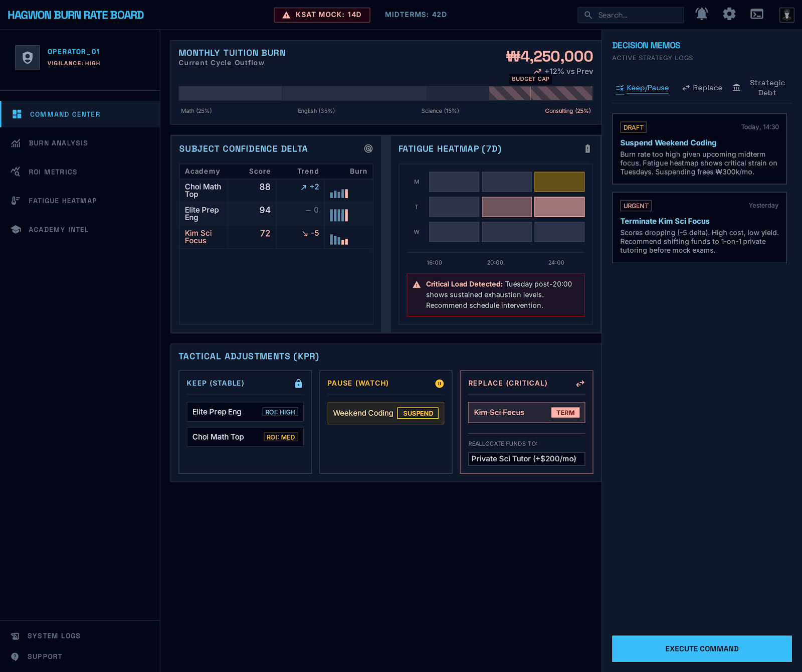The image size is (802, 672).
Task: Click the notification bell icon
Action: pyautogui.click(x=701, y=14)
